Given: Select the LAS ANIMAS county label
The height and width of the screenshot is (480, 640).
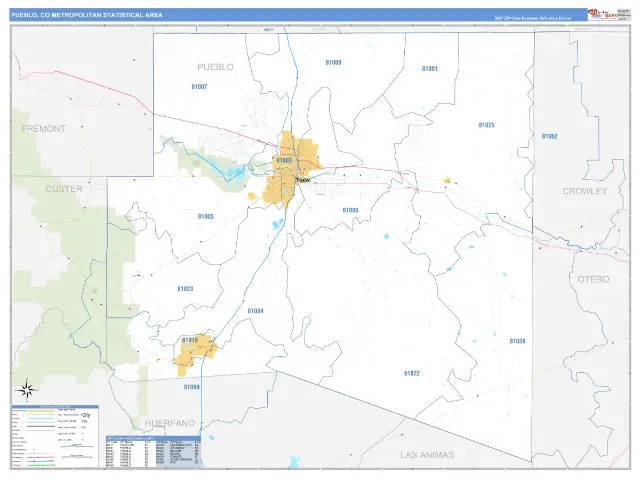Looking at the screenshot, I should (x=427, y=455).
